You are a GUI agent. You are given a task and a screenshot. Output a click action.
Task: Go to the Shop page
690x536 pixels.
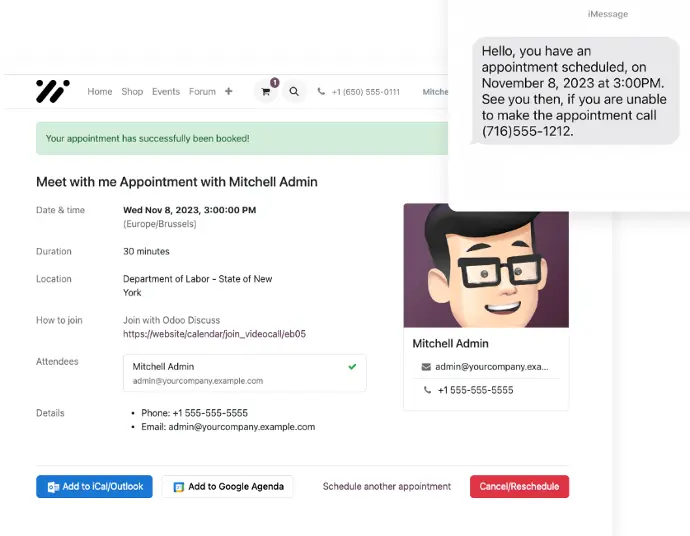(x=132, y=92)
